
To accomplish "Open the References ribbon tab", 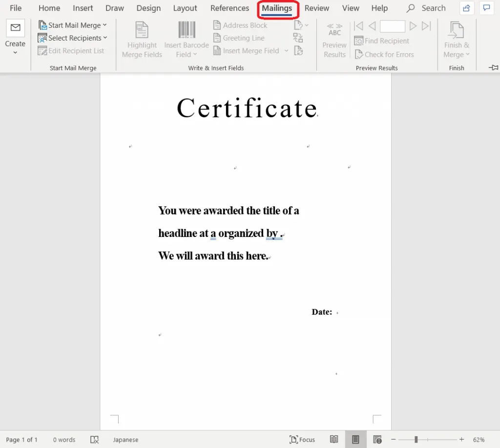I will (x=229, y=8).
